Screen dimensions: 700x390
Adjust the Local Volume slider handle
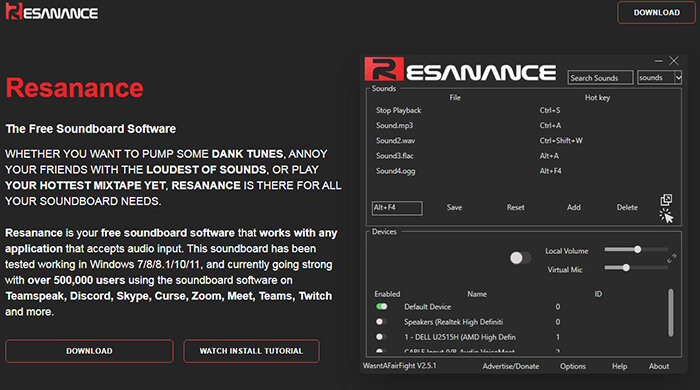click(x=638, y=249)
